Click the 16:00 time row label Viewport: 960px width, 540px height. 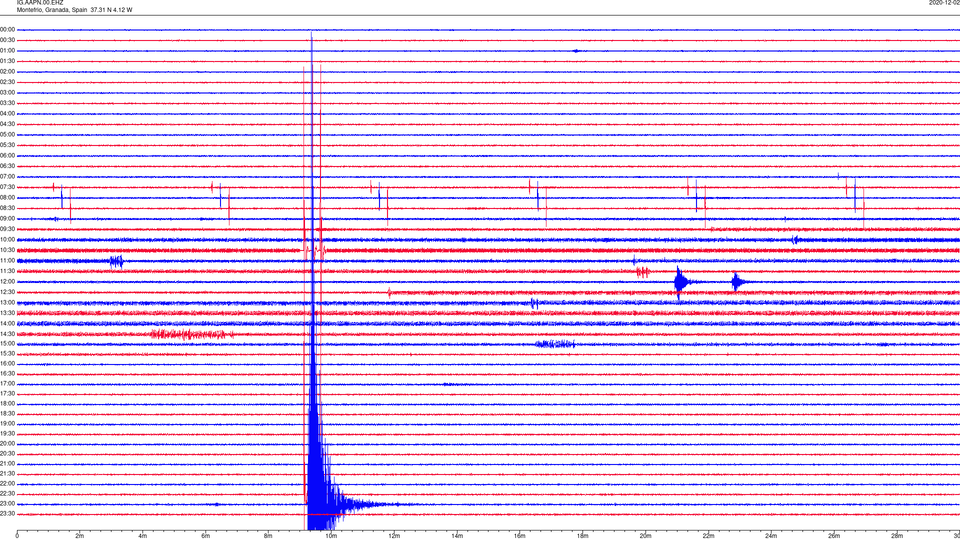point(7,364)
